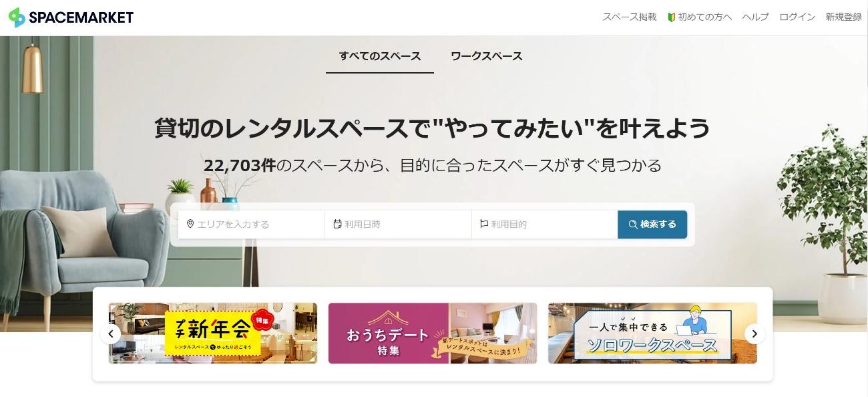868x397 pixels.
Task: Click the calendar icon in 利用日時 field
Action: tap(337, 224)
